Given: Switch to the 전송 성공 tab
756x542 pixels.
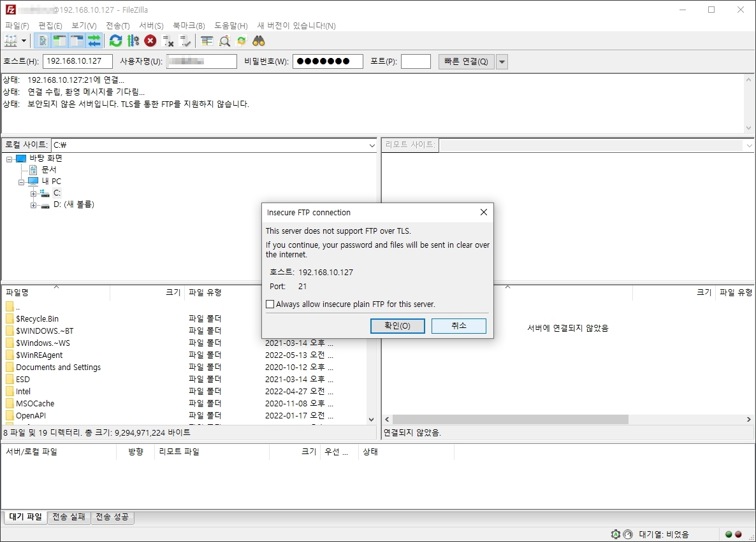Looking at the screenshot, I should [x=112, y=517].
